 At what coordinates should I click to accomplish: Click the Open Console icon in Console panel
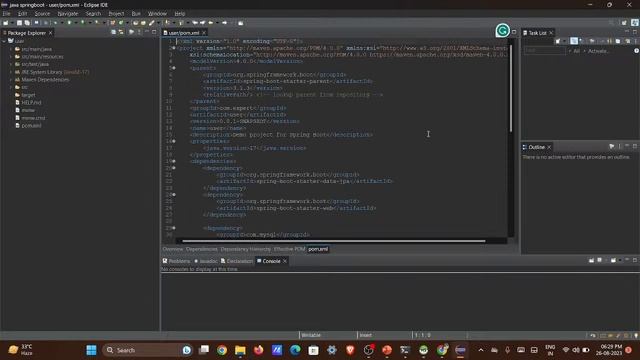pyautogui.click(x=613, y=260)
